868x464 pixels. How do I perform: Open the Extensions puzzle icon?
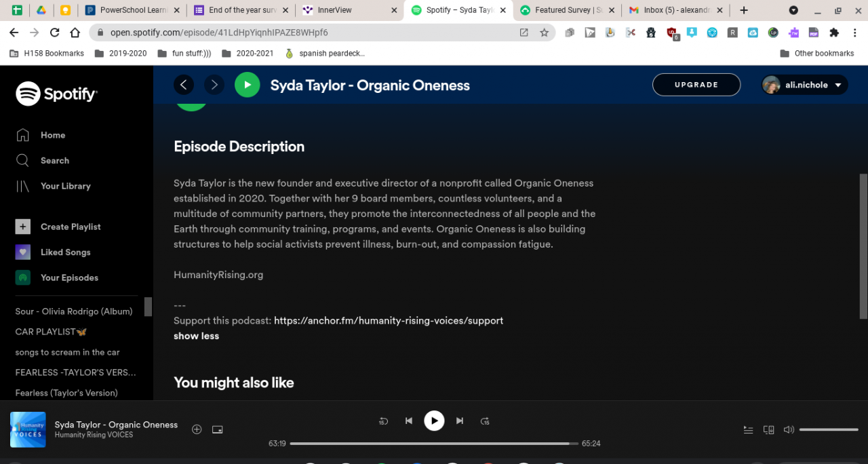pos(834,33)
